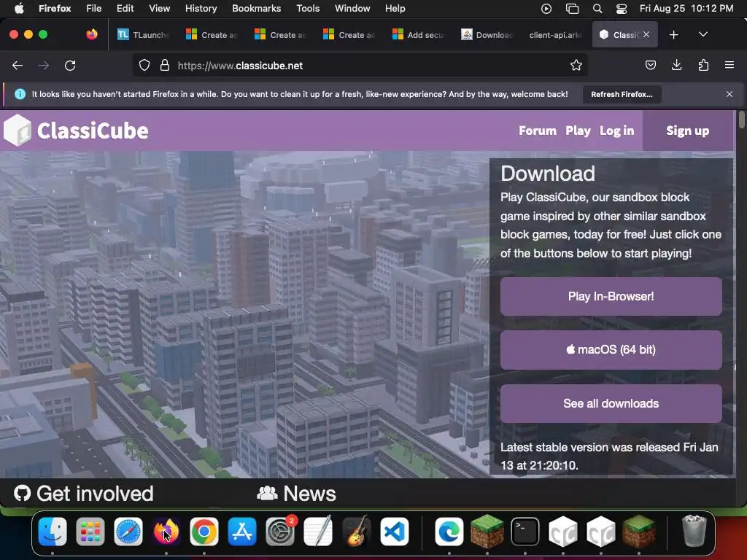747x560 pixels.
Task: Click the page vertical scrollbar
Action: point(741,119)
